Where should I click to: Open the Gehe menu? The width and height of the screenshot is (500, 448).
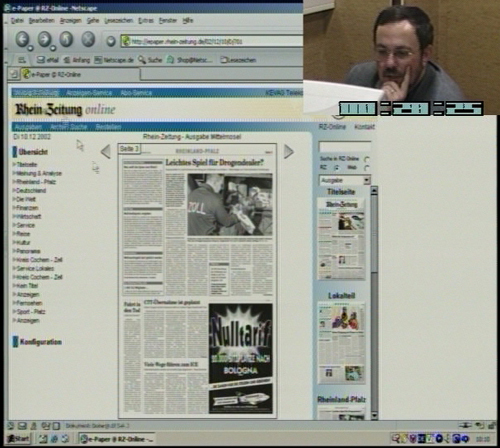(93, 21)
